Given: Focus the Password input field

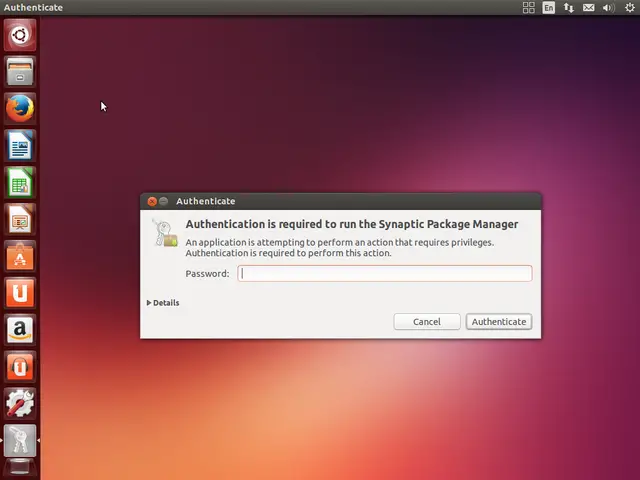Looking at the screenshot, I should click(385, 273).
